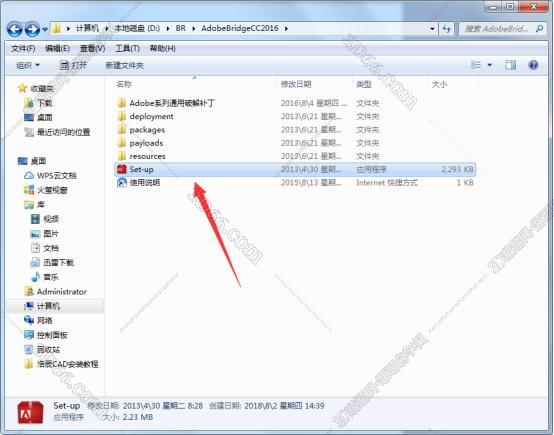The width and height of the screenshot is (554, 435).
Task: Click 计算机 in the address breadcrumb
Action: click(x=87, y=28)
